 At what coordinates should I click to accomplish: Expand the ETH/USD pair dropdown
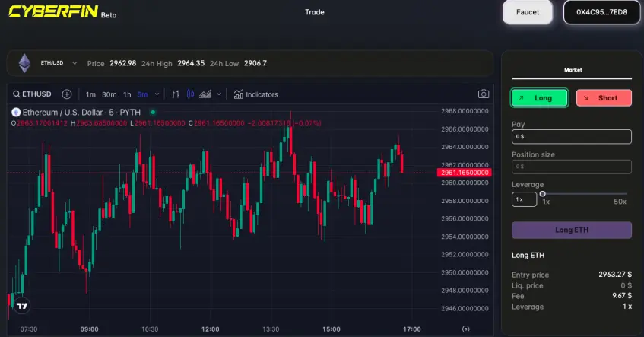coord(75,63)
